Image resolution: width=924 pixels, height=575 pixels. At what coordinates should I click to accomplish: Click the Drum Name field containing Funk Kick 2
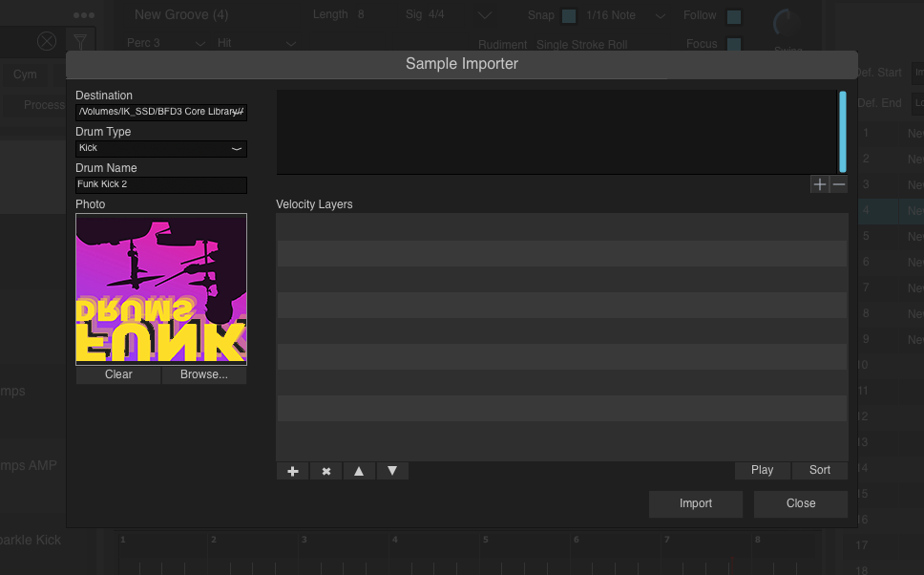pos(161,184)
